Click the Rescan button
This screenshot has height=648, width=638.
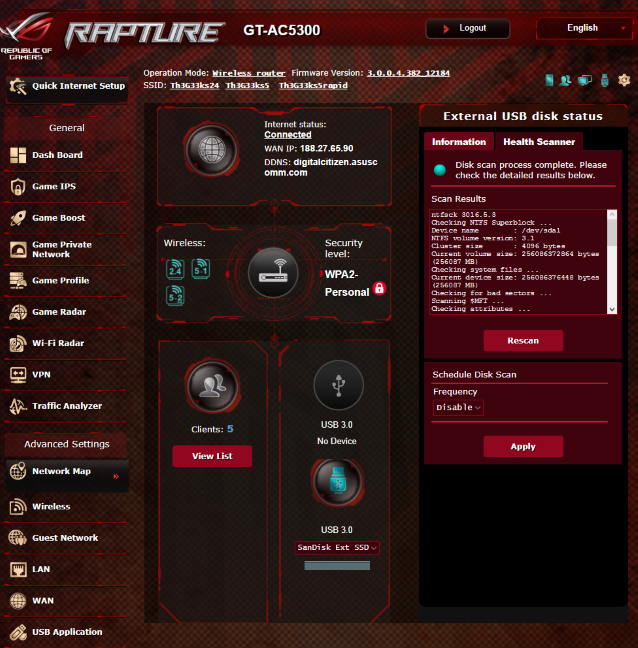(x=523, y=341)
